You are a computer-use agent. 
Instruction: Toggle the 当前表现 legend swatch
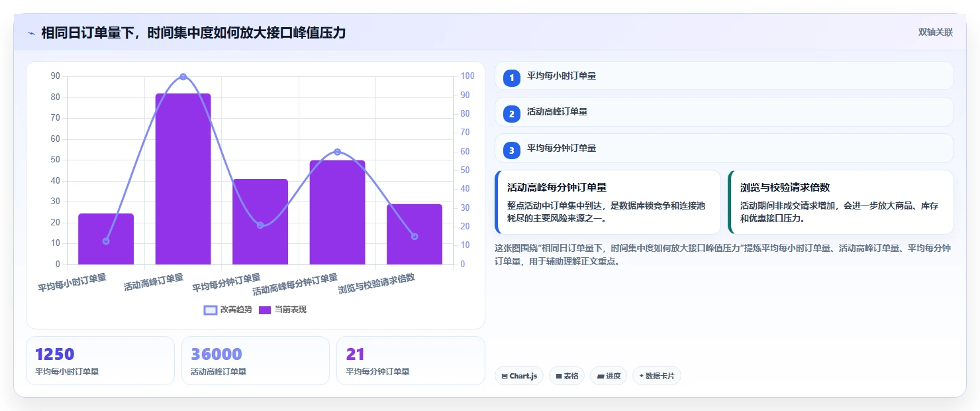tap(265, 310)
